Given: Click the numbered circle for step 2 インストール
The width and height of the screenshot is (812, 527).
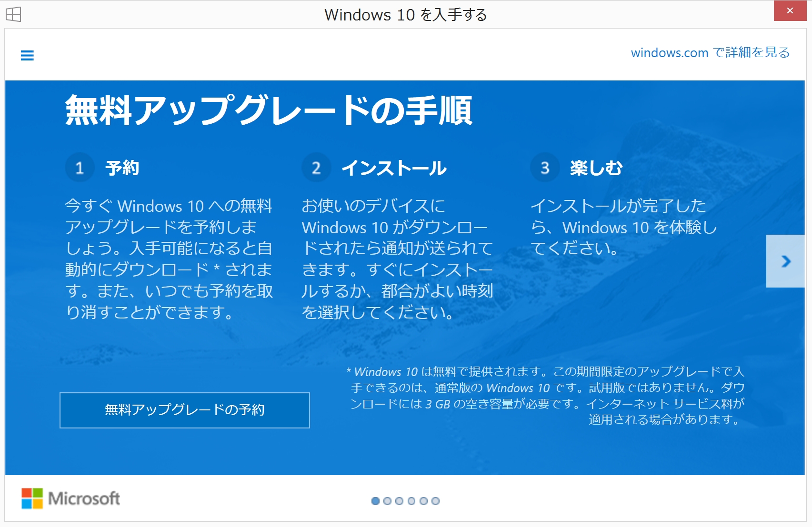Looking at the screenshot, I should click(x=316, y=168).
